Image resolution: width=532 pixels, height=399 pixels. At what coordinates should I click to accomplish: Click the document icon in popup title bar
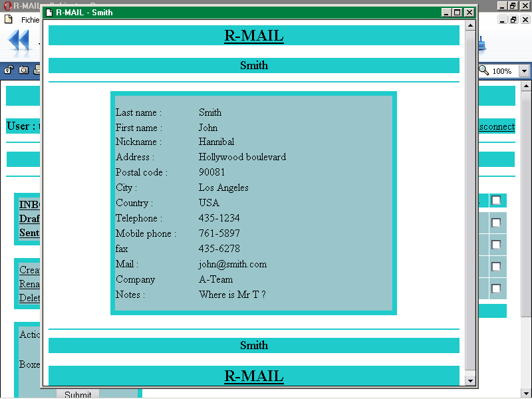coord(49,13)
